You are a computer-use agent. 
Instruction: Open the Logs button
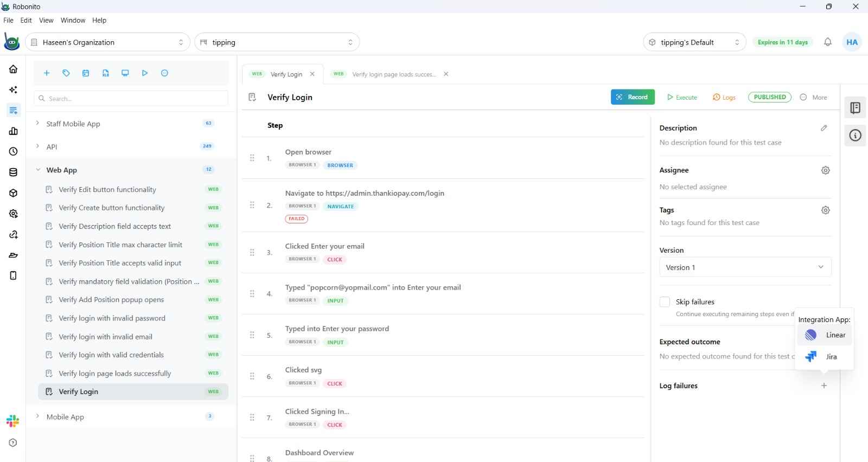pyautogui.click(x=724, y=98)
